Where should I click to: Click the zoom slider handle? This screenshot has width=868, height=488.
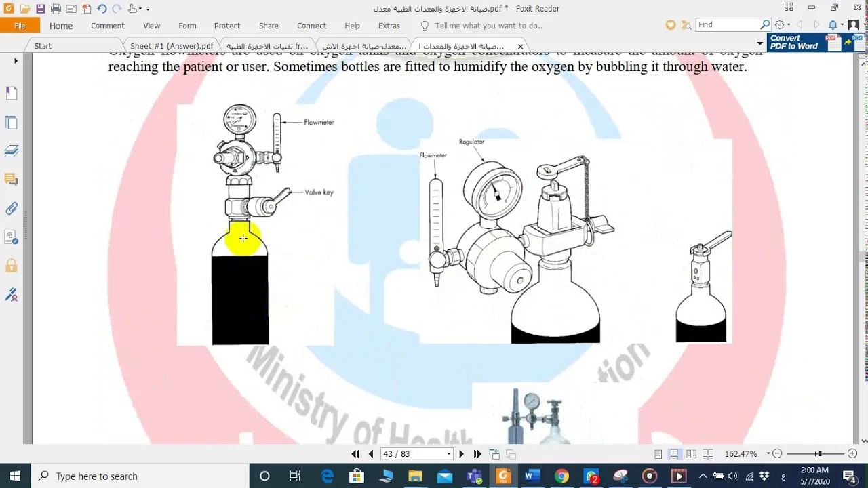(x=820, y=454)
